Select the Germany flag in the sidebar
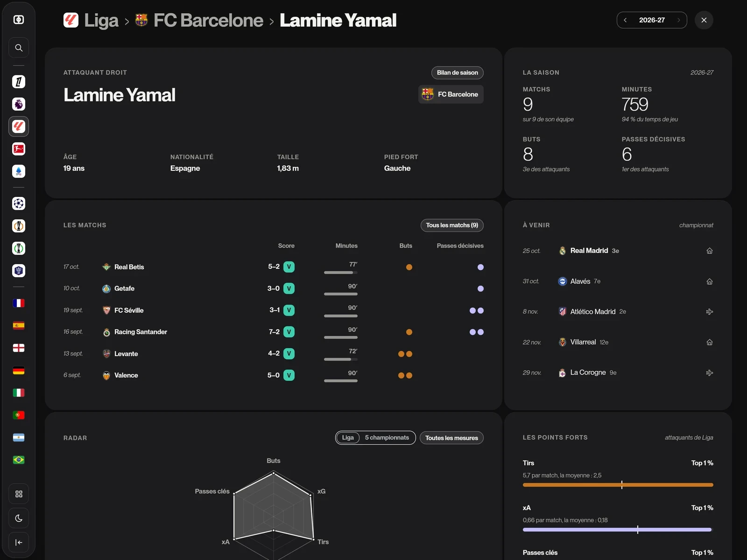The height and width of the screenshot is (560, 747). tap(19, 370)
